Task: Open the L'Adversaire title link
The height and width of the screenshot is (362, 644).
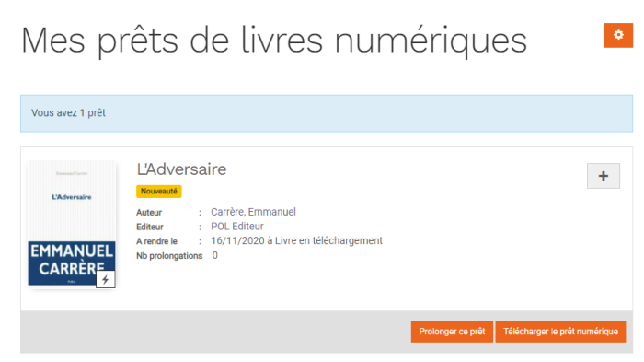Action: (181, 169)
